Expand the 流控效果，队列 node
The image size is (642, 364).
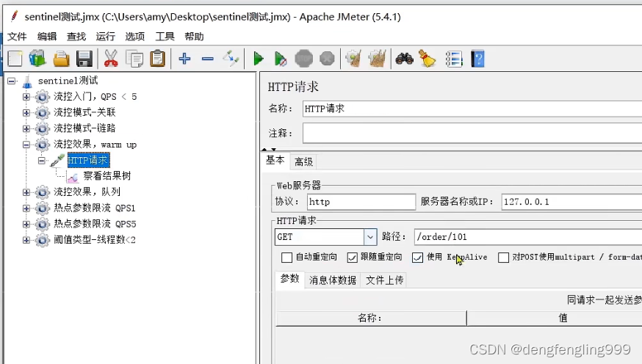[x=26, y=192]
